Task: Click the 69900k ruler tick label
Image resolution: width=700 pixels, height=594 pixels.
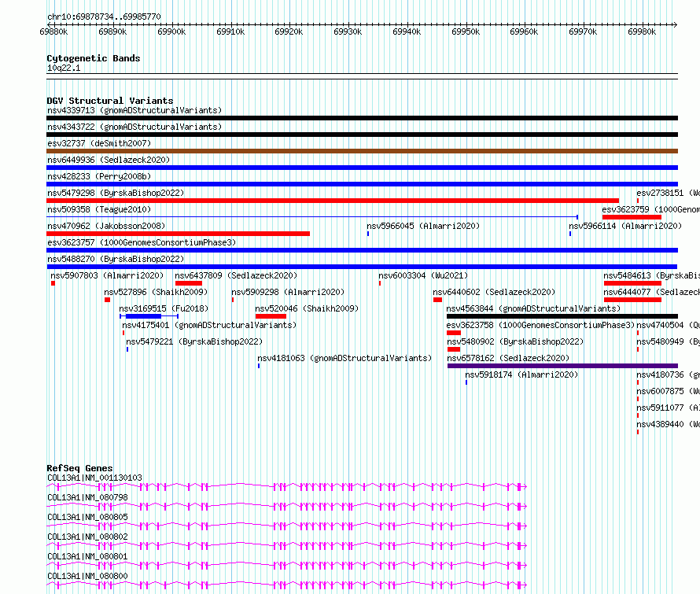Action: [x=171, y=31]
